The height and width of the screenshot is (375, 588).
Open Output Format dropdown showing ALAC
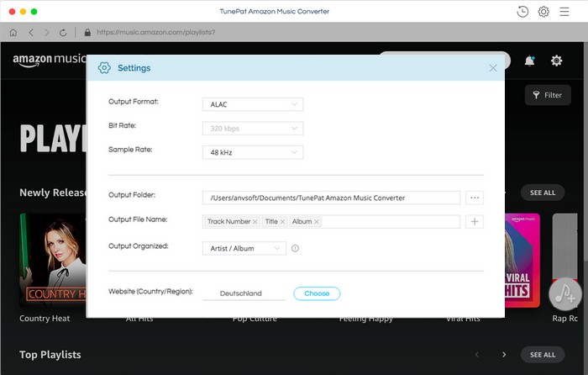(x=253, y=104)
